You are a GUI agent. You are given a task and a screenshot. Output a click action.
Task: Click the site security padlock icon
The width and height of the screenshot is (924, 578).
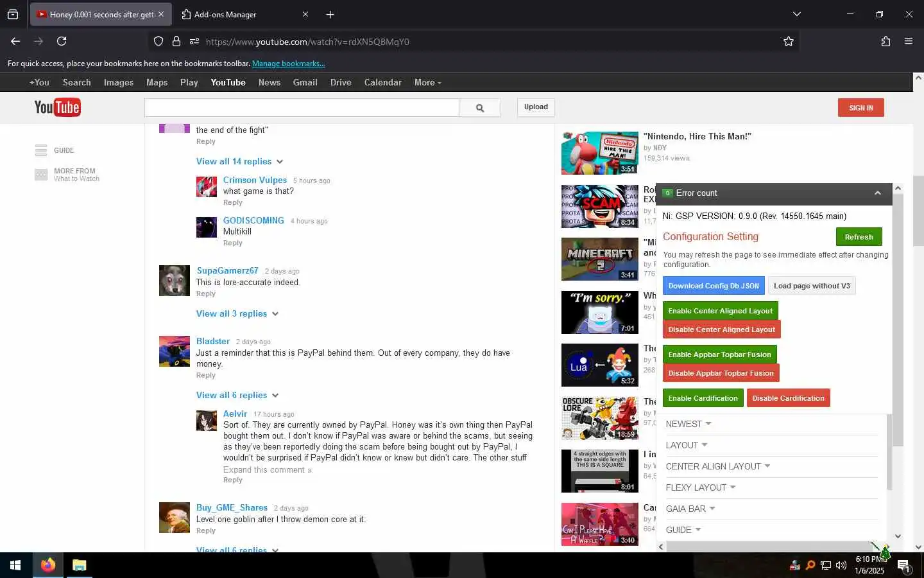(176, 42)
